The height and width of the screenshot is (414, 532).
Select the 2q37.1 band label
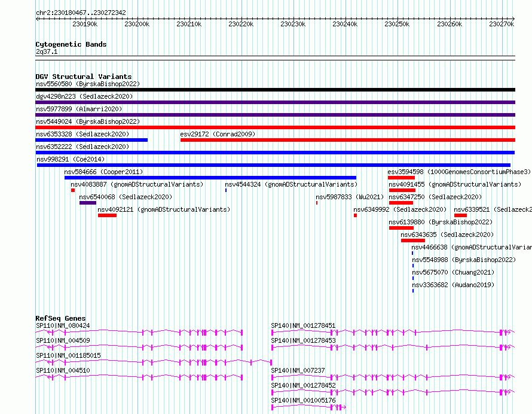tap(47, 51)
